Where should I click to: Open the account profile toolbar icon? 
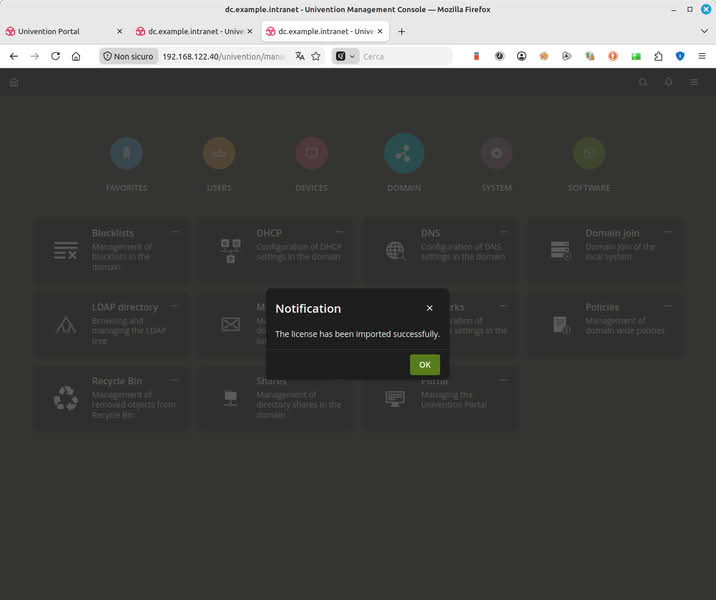pyautogui.click(x=521, y=56)
